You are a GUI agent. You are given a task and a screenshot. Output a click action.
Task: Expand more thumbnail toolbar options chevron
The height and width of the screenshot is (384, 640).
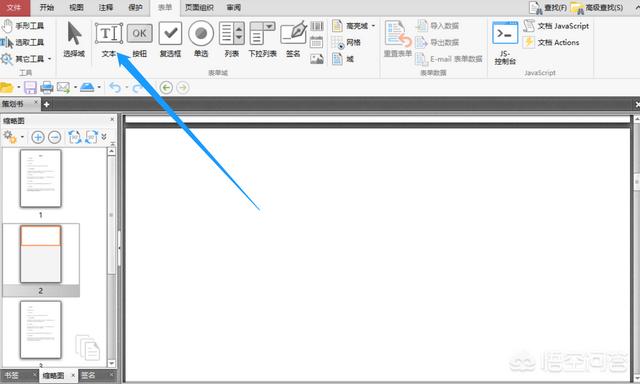[x=104, y=137]
